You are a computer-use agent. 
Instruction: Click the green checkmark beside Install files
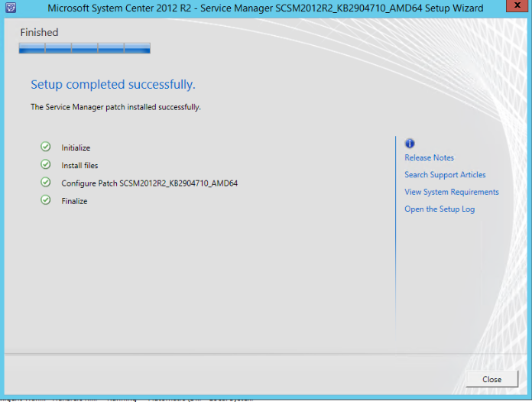point(46,164)
